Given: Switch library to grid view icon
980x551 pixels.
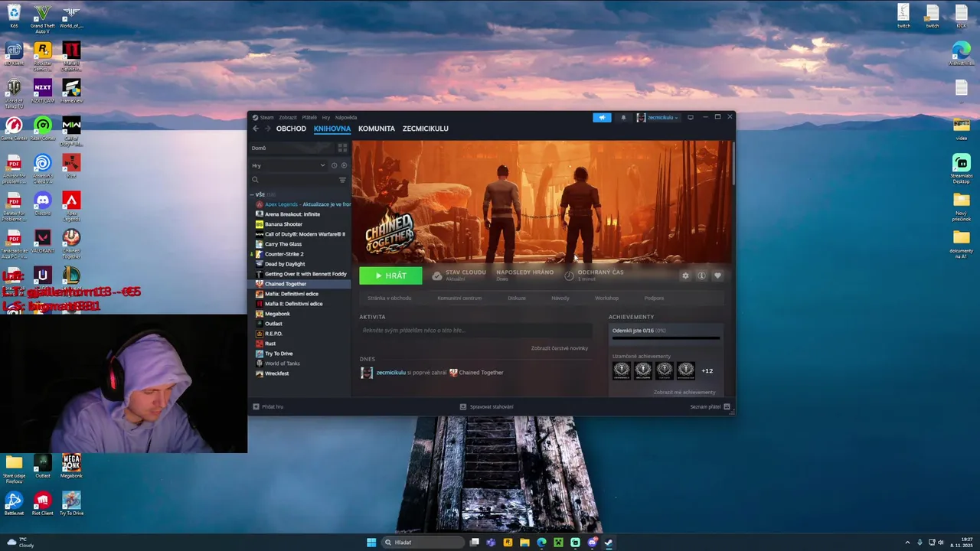Looking at the screenshot, I should coord(342,148).
